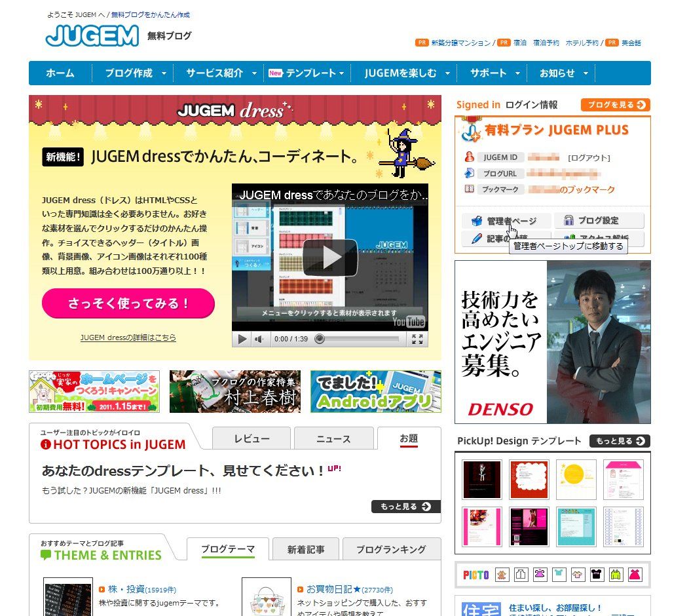Open the Androidアプリ banner
This screenshot has height=616, width=689.
pyautogui.click(x=376, y=391)
